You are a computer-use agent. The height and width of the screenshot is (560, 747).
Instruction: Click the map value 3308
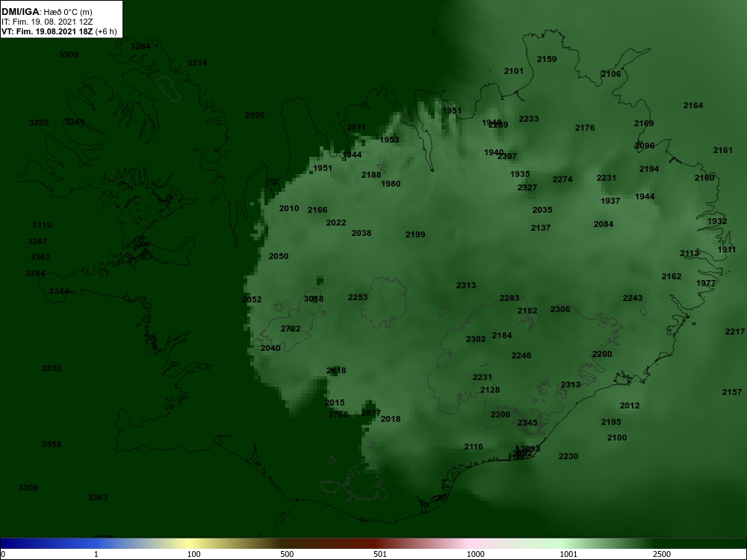coord(69,55)
